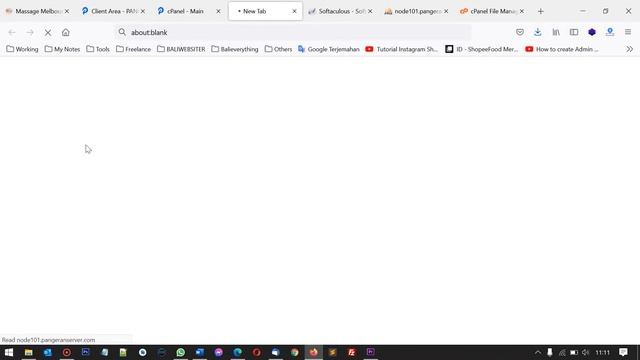
Task: Open the volume control in system tray
Action: click(586, 352)
